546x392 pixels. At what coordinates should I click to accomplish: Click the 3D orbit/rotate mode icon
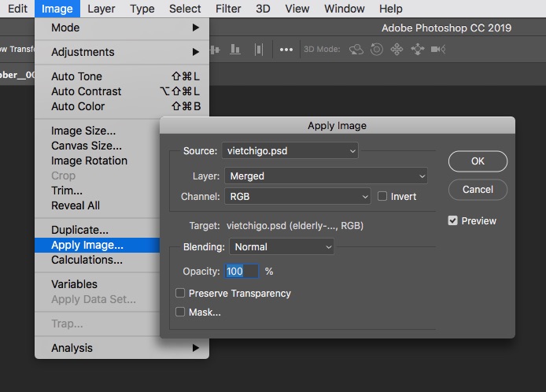point(356,49)
